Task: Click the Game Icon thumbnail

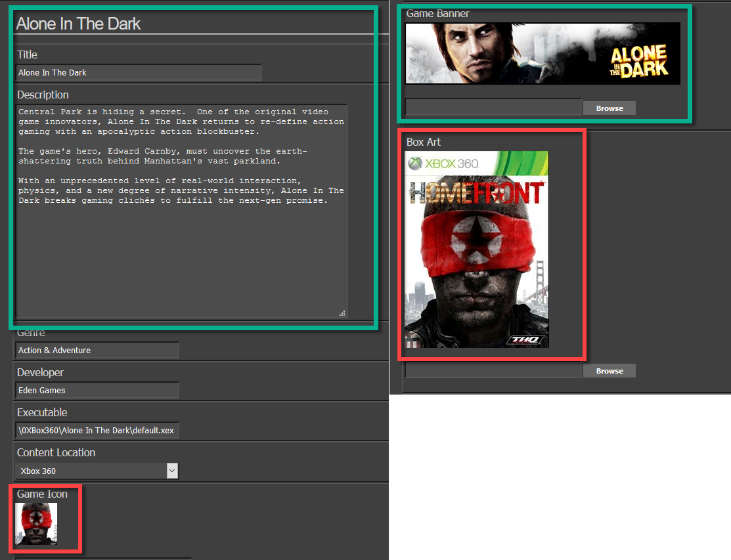Action: [x=36, y=524]
